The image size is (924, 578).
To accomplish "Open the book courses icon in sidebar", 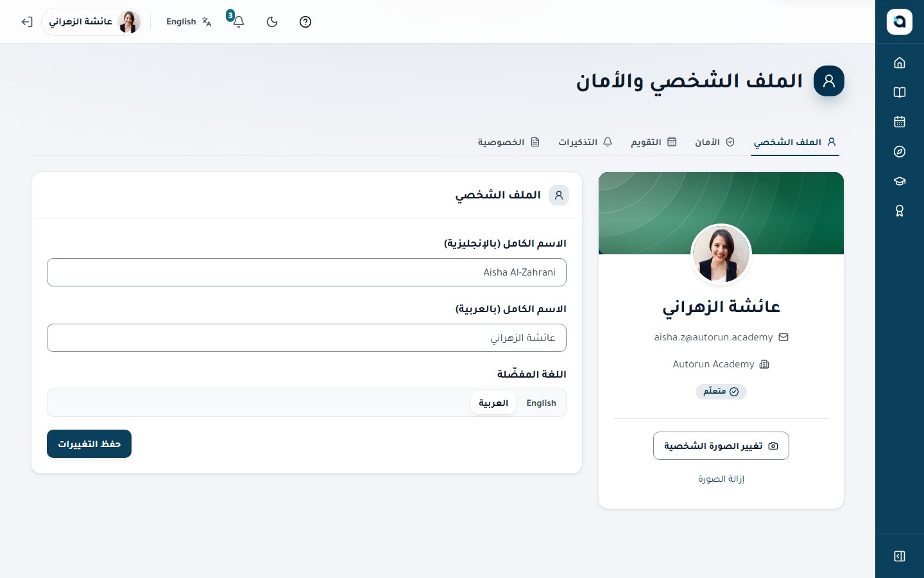I will coord(900,92).
